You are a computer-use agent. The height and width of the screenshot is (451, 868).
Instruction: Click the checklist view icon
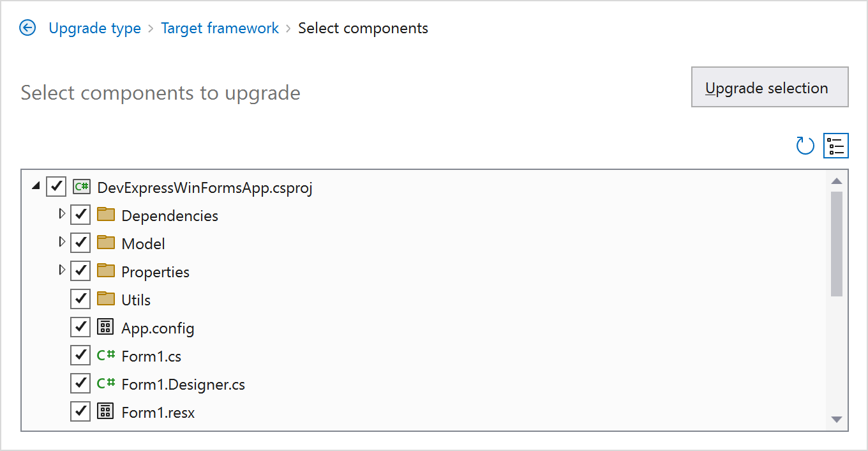coord(836,146)
